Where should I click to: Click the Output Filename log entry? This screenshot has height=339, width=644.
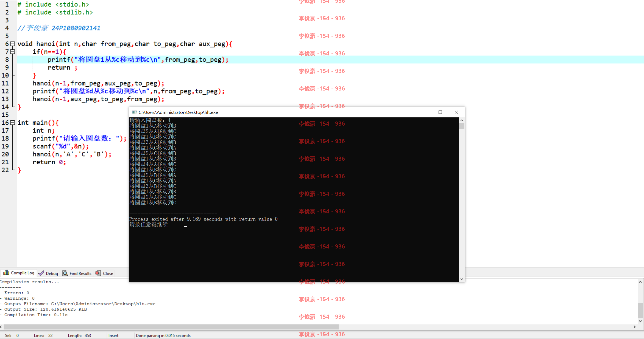click(x=78, y=304)
